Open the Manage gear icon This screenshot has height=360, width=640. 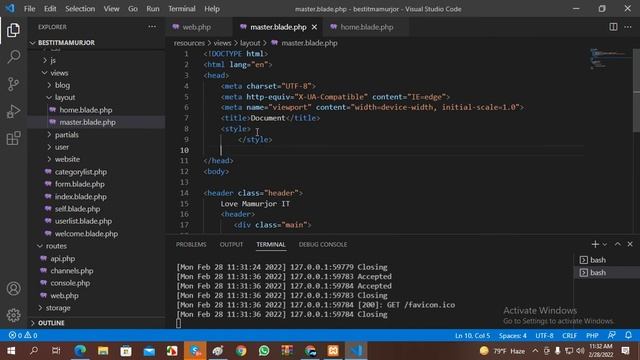coord(13,315)
